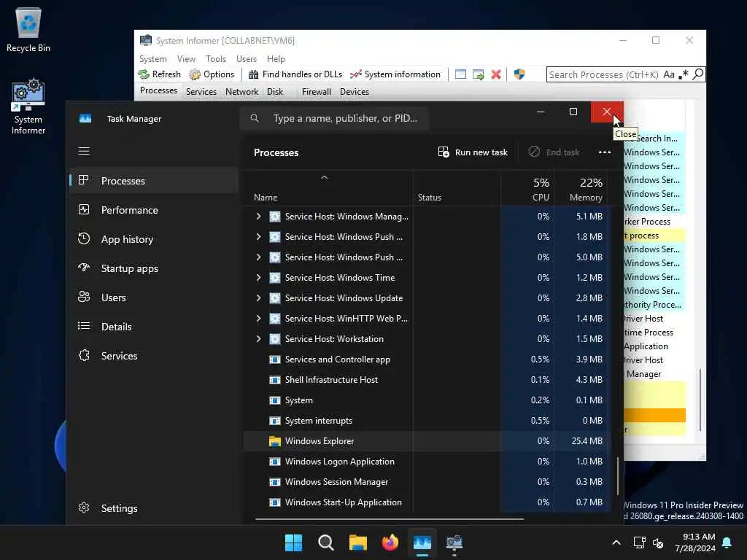Sort processes by Name column header
The height and width of the screenshot is (560, 747).
pyautogui.click(x=328, y=189)
